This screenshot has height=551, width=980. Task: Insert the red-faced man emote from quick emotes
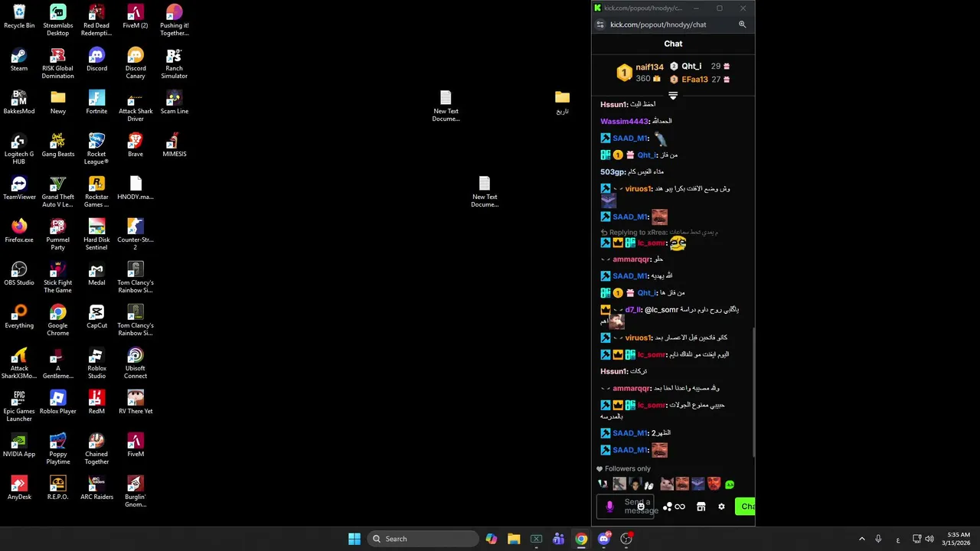pyautogui.click(x=714, y=484)
